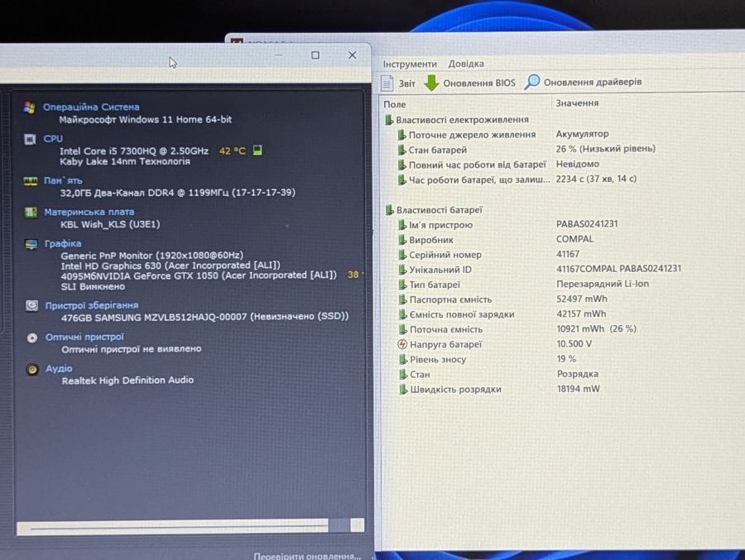This screenshot has width=745, height=560.
Task: Click the Realtek High Definition Audio line
Action: pos(127,380)
